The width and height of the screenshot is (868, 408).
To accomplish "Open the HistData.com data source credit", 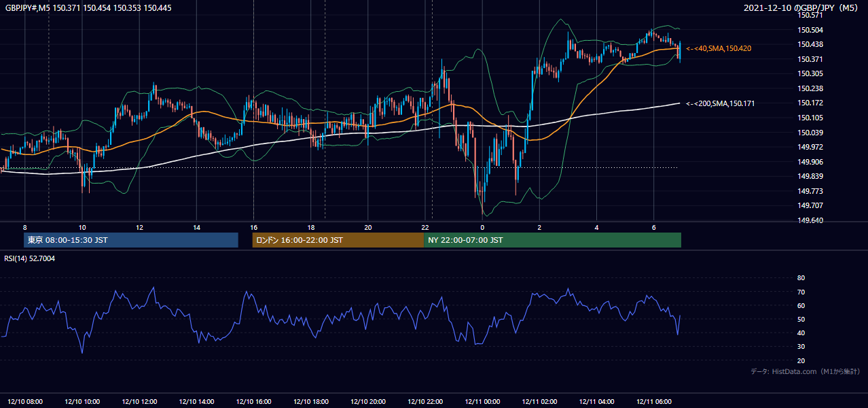I will (806, 372).
